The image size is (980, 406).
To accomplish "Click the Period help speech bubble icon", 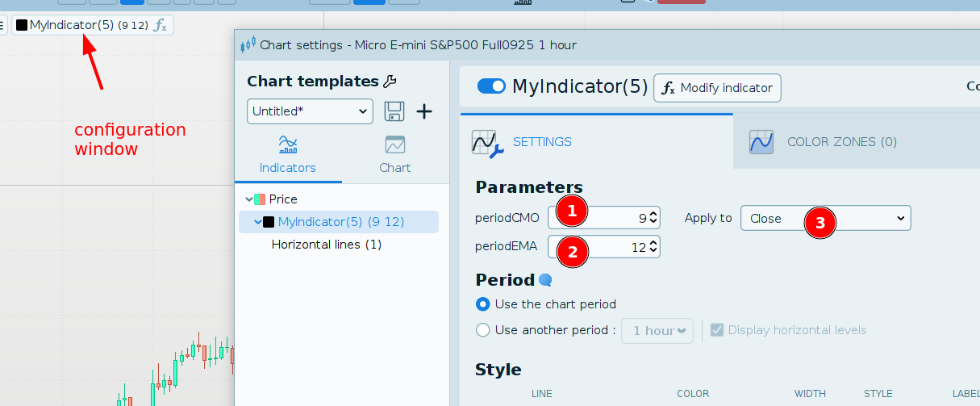I will 546,280.
